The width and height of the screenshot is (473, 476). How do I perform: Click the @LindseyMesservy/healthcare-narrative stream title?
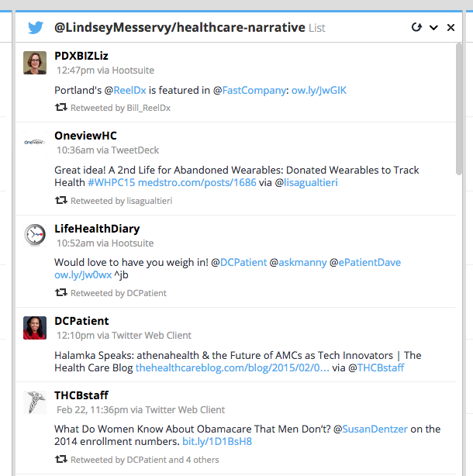[x=180, y=28]
